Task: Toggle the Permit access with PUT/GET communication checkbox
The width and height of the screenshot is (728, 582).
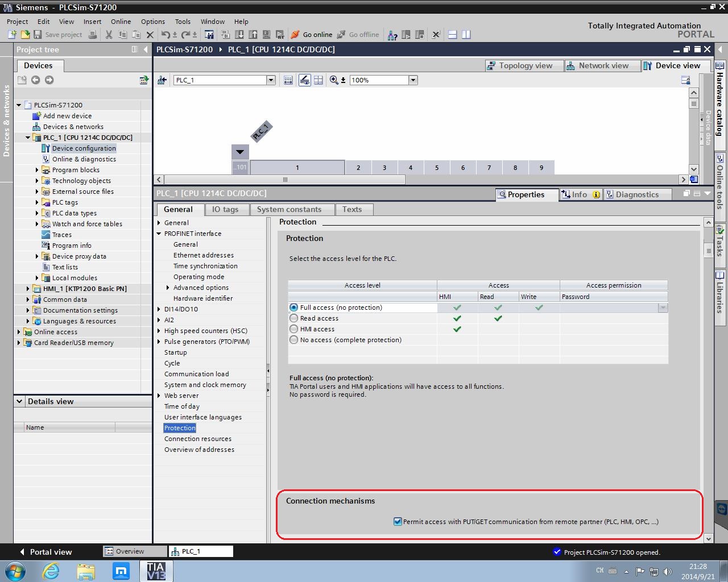Action: click(x=398, y=522)
